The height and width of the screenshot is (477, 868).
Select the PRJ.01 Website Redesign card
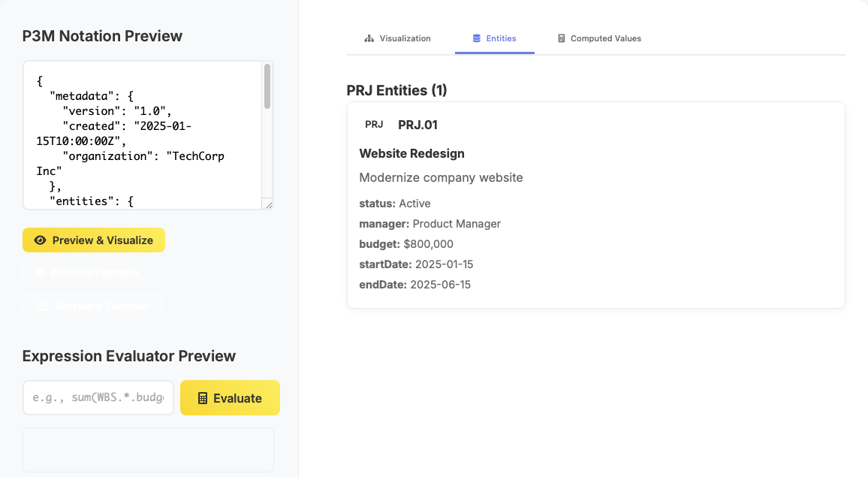pos(595,204)
